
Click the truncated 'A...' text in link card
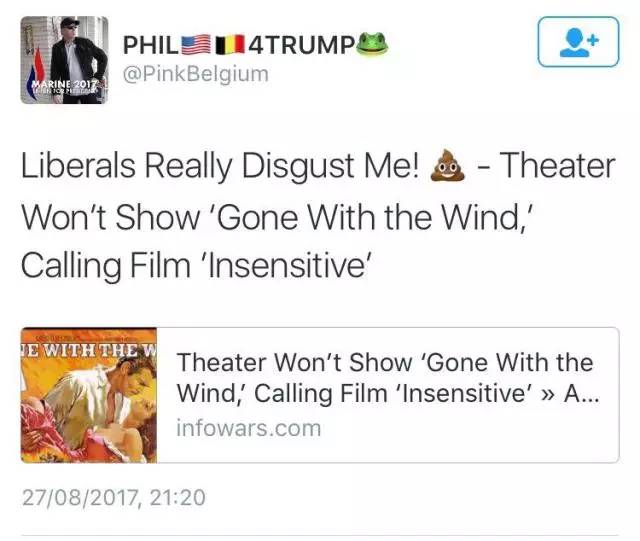click(x=582, y=394)
